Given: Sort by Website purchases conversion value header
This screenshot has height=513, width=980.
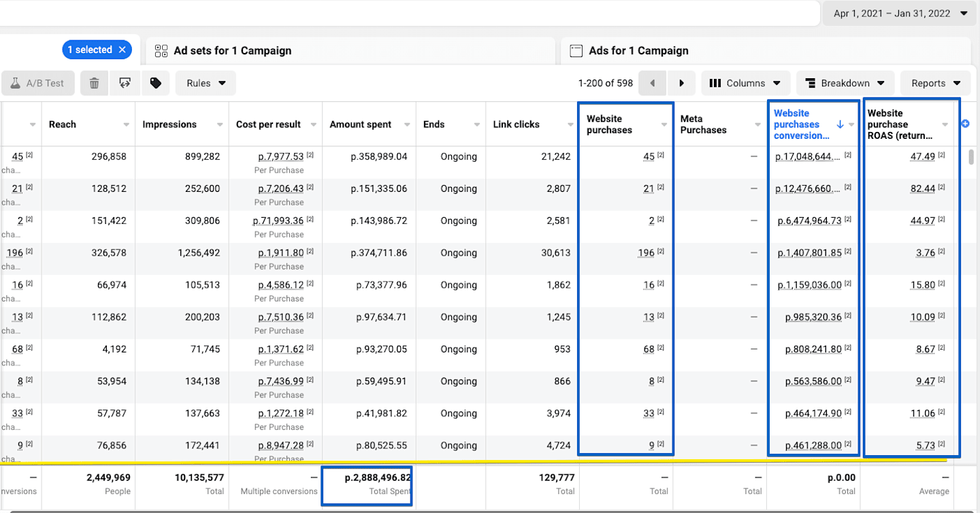Looking at the screenshot, I should click(x=802, y=125).
